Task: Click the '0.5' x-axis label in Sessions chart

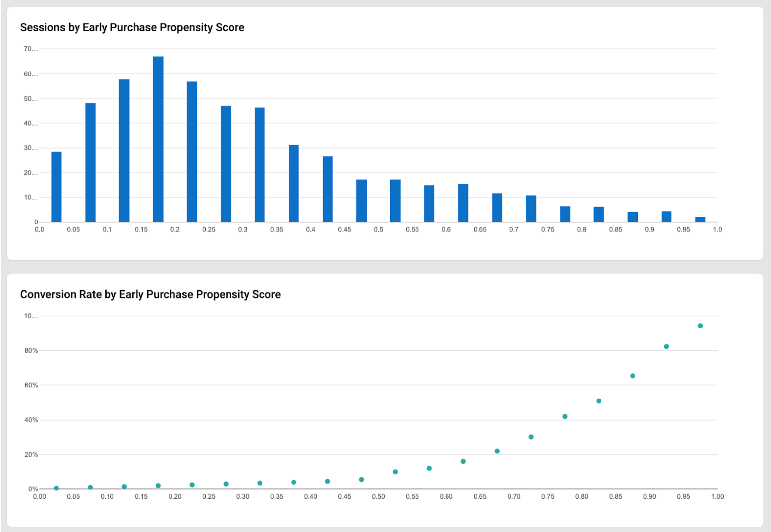Action: point(379,230)
